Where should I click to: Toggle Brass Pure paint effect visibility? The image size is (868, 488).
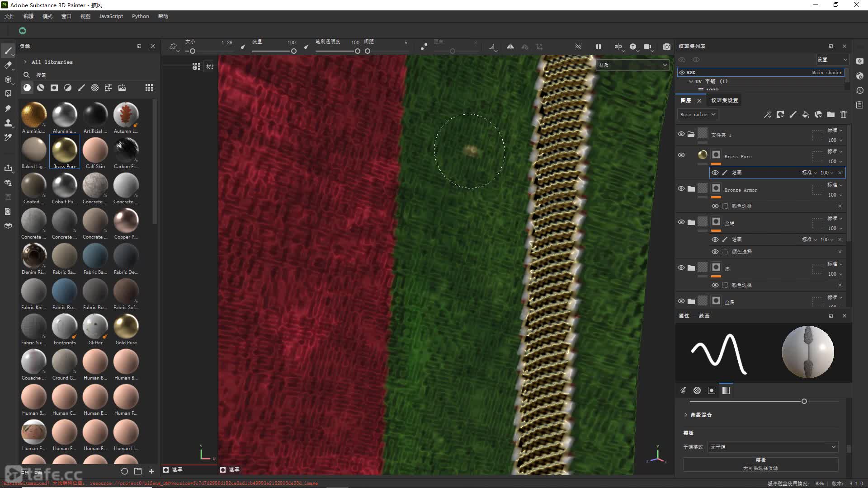point(715,173)
